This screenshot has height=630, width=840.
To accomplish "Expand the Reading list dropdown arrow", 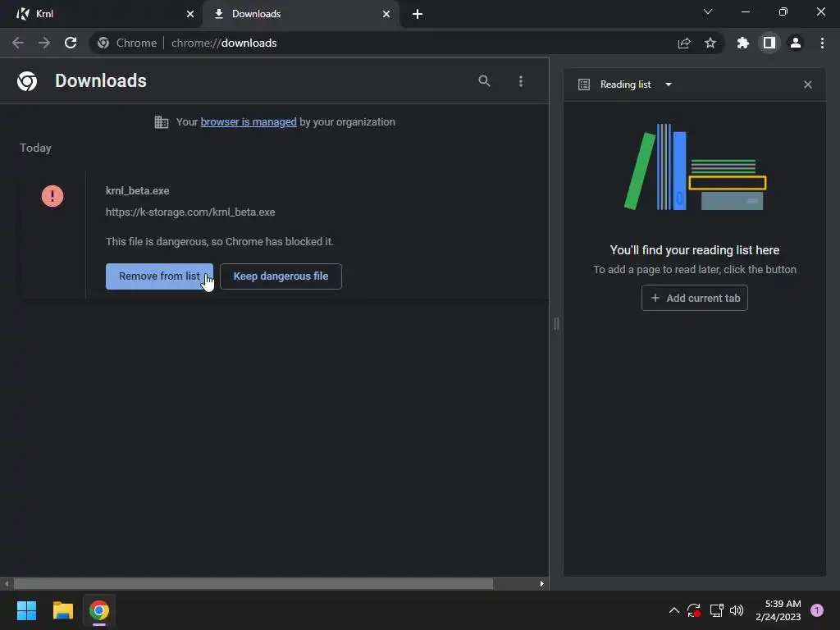I will (x=668, y=84).
